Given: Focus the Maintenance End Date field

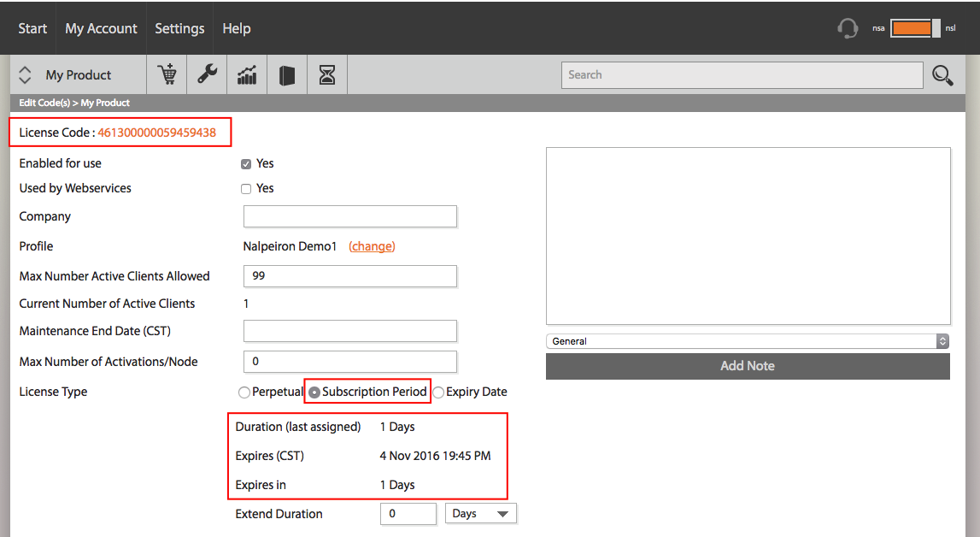Looking at the screenshot, I should click(x=350, y=331).
